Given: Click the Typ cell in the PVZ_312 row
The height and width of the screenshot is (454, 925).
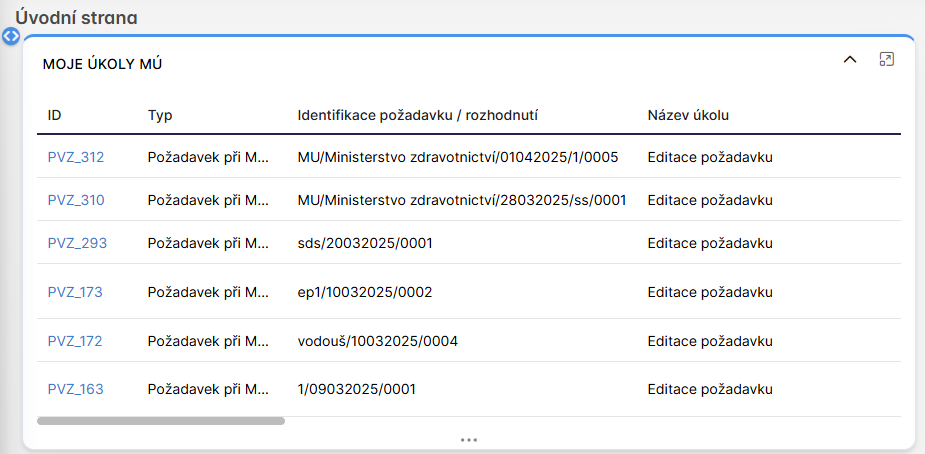Looking at the screenshot, I should (x=208, y=157).
